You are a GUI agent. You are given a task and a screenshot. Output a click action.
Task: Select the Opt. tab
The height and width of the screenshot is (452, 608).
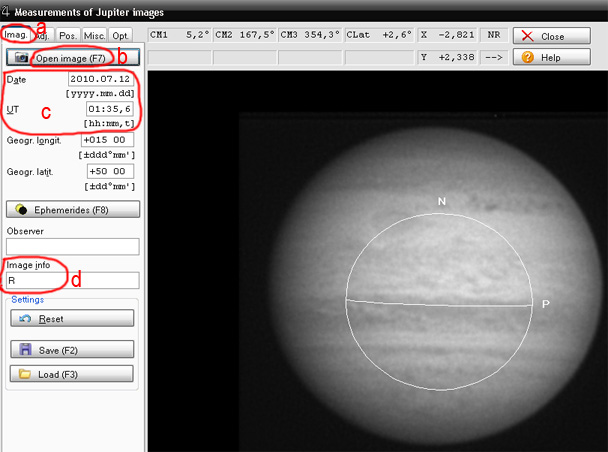coord(120,35)
